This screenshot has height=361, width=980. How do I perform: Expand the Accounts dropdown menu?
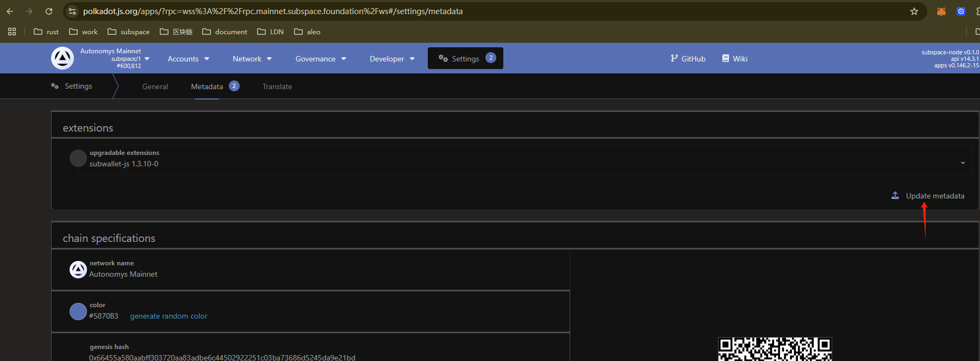pos(188,59)
